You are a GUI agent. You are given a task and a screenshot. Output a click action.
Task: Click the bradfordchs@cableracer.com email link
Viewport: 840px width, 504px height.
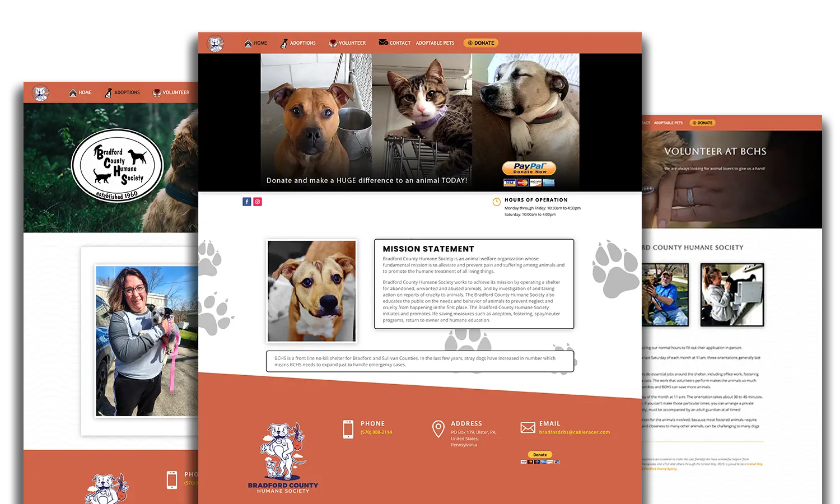click(x=574, y=432)
